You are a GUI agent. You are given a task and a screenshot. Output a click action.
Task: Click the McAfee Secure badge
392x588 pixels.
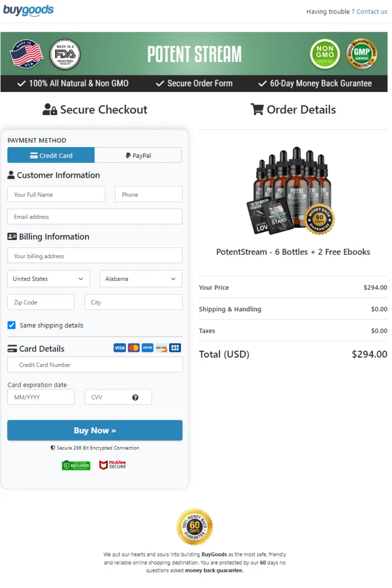(x=113, y=465)
